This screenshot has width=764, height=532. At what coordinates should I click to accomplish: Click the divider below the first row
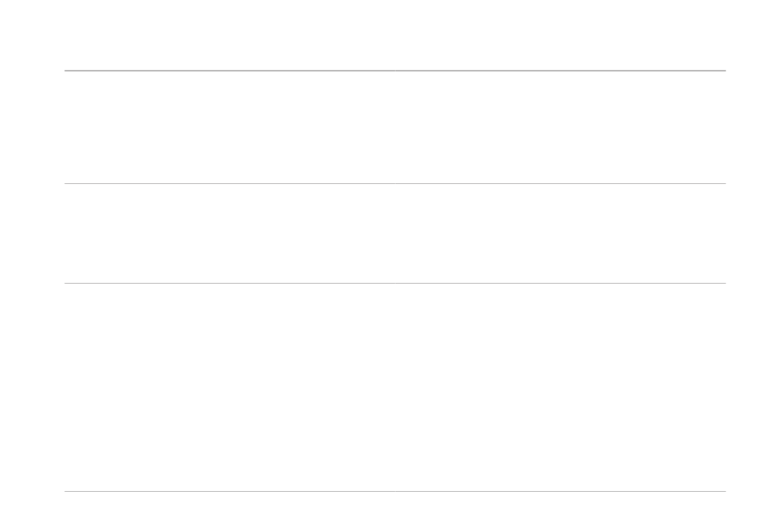[395, 183]
